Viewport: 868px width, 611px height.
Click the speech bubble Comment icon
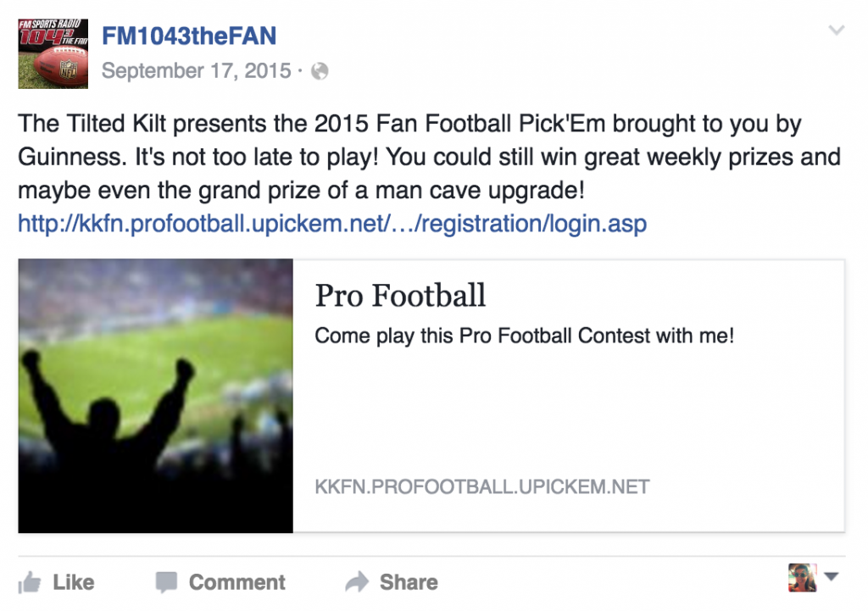pos(166,582)
